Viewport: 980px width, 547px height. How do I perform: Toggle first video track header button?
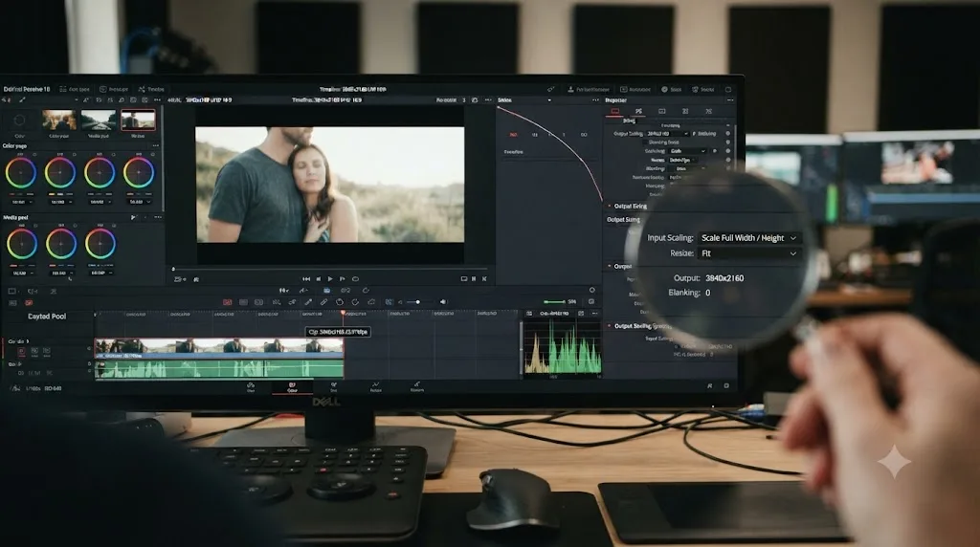pos(21,352)
